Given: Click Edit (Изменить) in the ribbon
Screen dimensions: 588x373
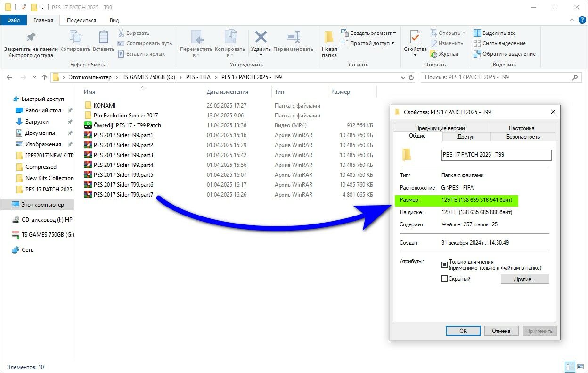Looking at the screenshot, I should 447,43.
